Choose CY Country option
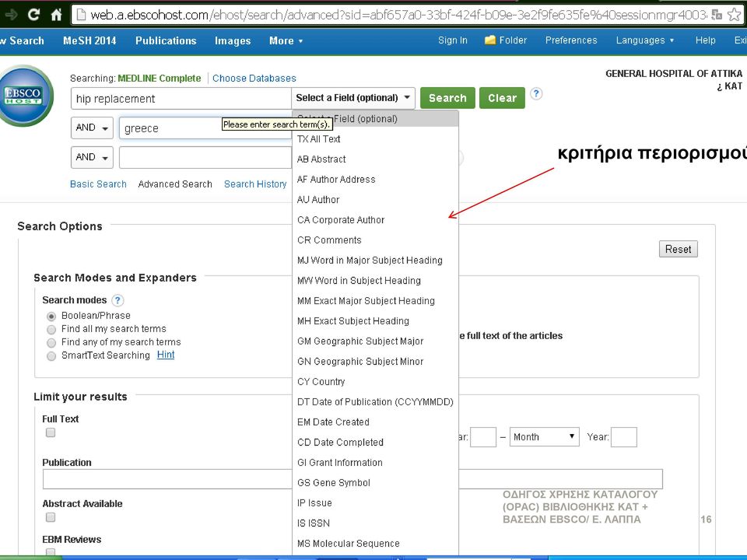Screen dimensions: 747x560 375,382
